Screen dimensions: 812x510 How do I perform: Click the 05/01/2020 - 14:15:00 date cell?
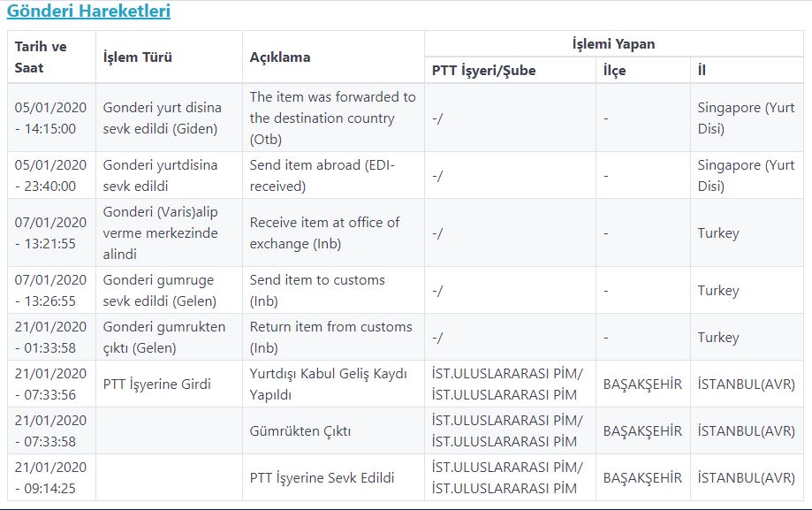[x=51, y=118]
